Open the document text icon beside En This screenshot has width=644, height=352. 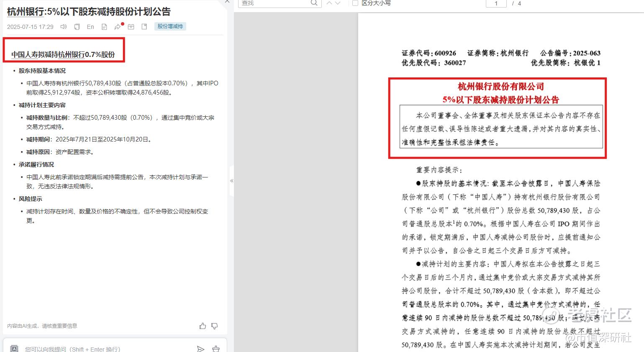tap(104, 27)
